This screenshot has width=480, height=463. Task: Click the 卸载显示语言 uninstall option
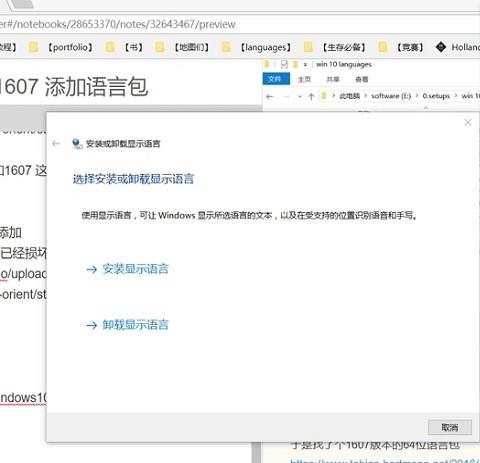click(127, 324)
